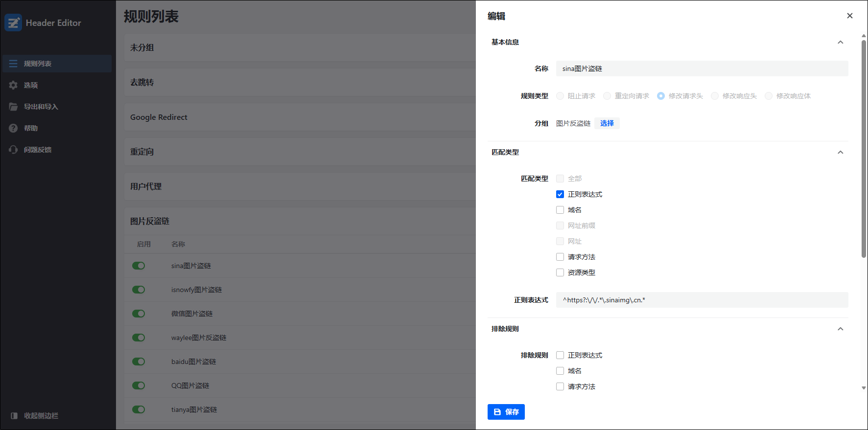Open 导出和导入 in the sidebar menu
This screenshot has height=430, width=868.
click(57, 107)
